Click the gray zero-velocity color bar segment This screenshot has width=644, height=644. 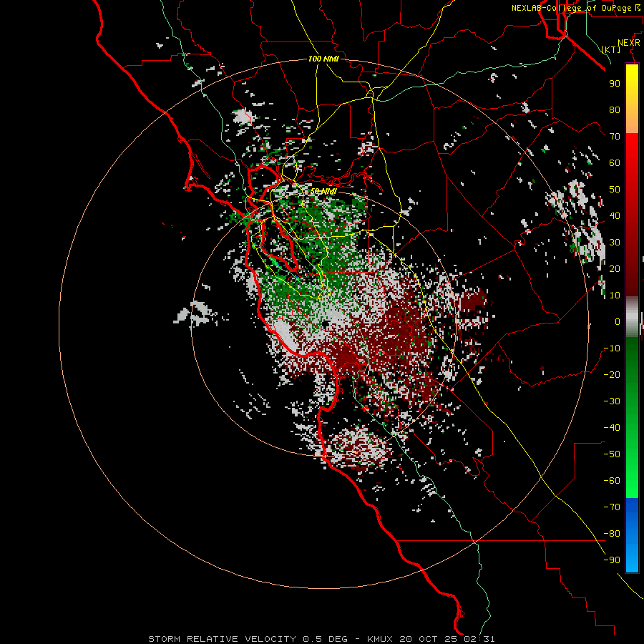[x=632, y=317]
